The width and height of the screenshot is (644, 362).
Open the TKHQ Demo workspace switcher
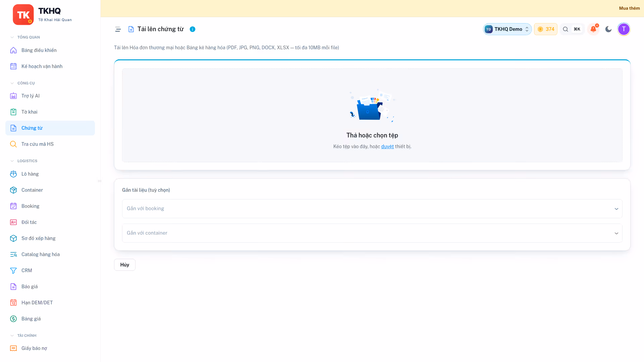click(507, 29)
